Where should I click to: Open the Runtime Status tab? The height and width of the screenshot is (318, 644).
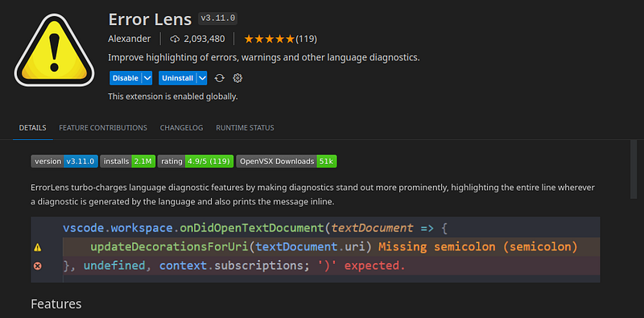[x=245, y=128]
